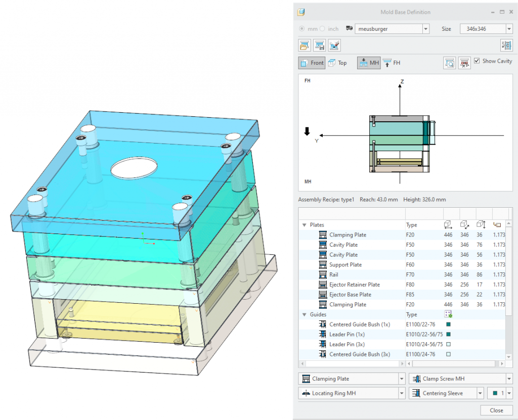
Task: Click the save mold base icon
Action: pos(320,45)
